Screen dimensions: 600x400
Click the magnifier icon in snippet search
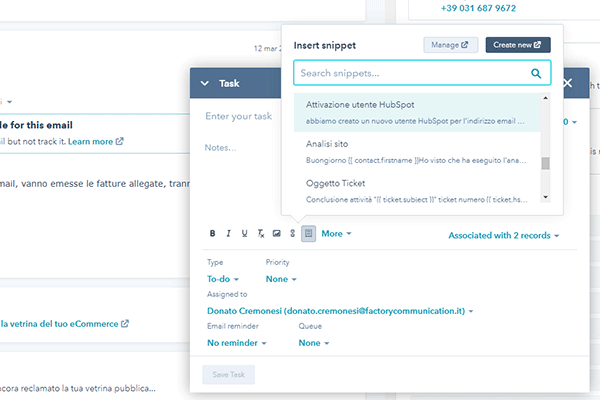[536, 73]
